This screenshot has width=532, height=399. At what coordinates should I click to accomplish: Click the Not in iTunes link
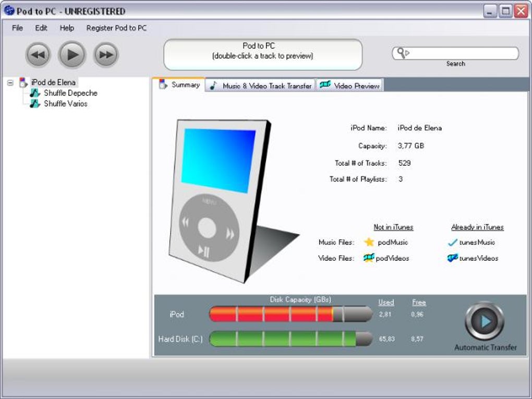tap(392, 227)
